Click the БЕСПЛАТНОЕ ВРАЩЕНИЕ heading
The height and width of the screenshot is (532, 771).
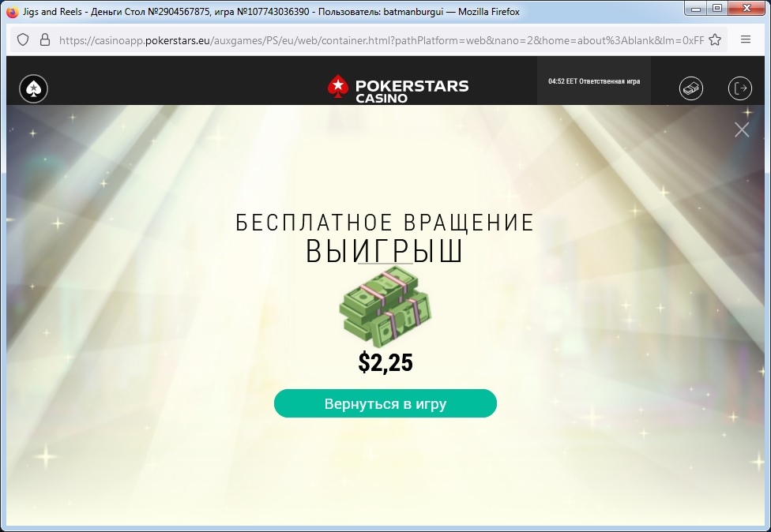tap(385, 223)
